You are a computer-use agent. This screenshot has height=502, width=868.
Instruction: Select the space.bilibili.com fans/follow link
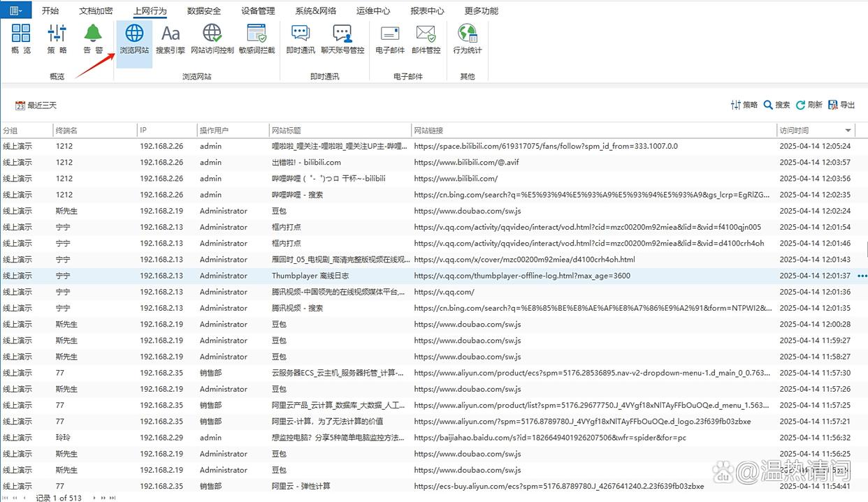pyautogui.click(x=546, y=147)
